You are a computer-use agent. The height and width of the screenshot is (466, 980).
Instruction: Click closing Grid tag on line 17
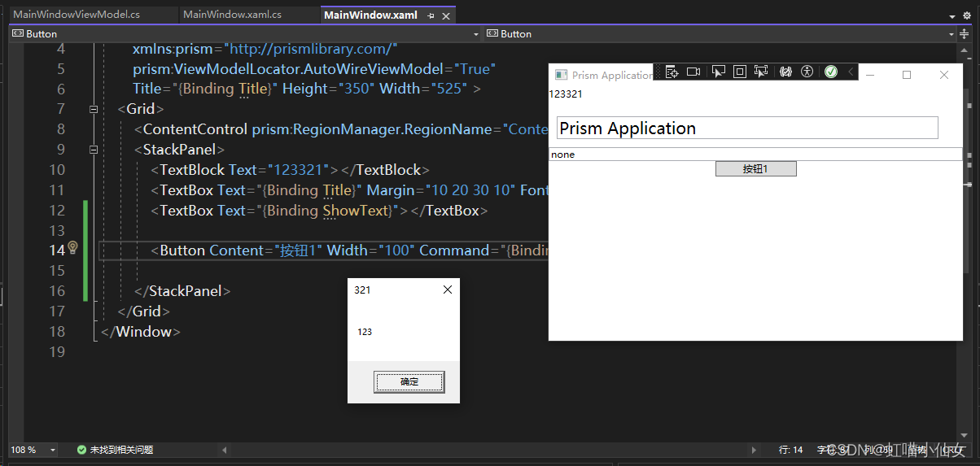coord(143,311)
